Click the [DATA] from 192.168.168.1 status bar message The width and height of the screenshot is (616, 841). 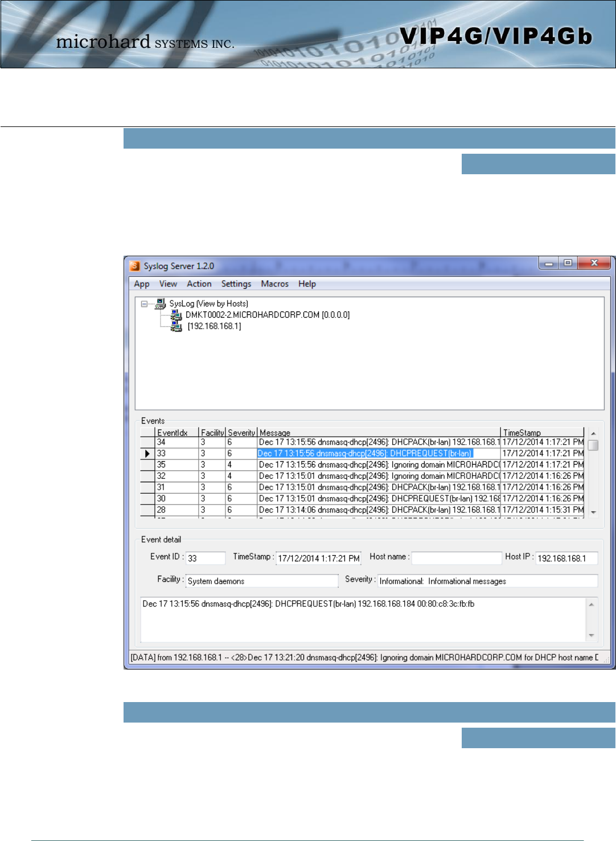[365, 658]
